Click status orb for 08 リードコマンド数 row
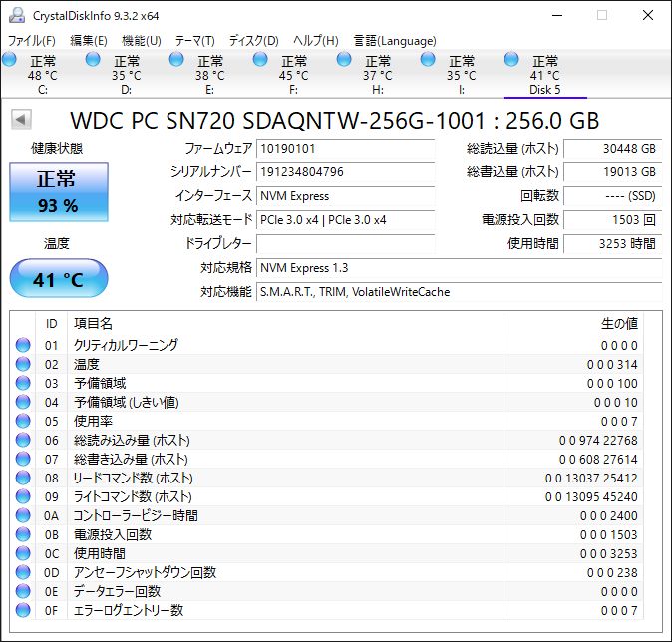The width and height of the screenshot is (672, 642). 23,478
